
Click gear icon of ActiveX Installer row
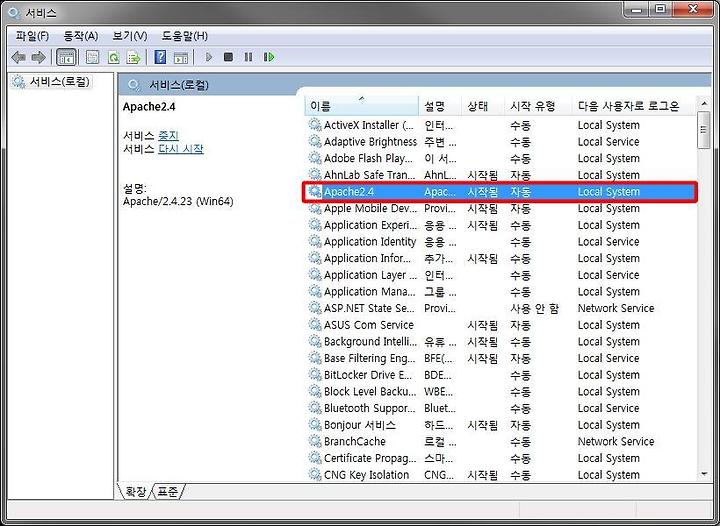315,125
